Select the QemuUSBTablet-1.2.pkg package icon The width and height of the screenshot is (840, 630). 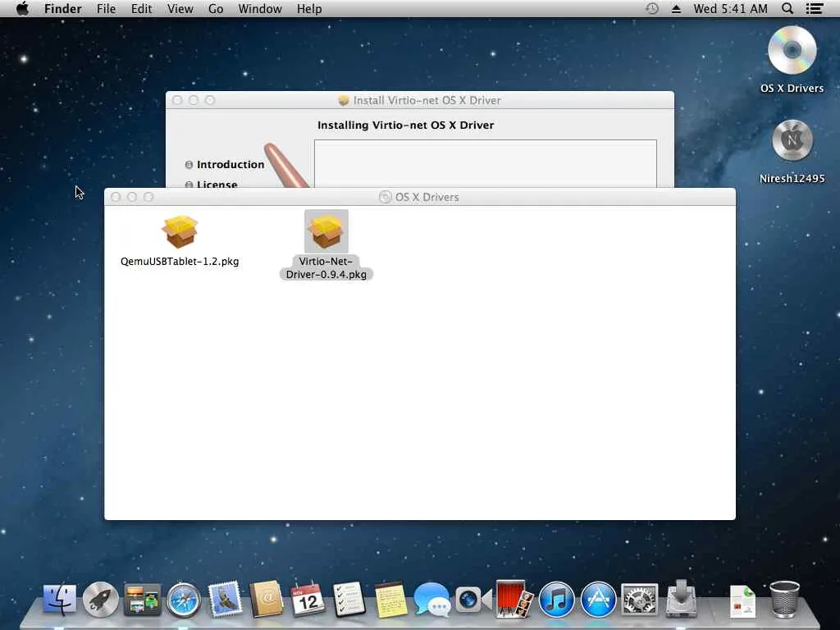coord(180,231)
